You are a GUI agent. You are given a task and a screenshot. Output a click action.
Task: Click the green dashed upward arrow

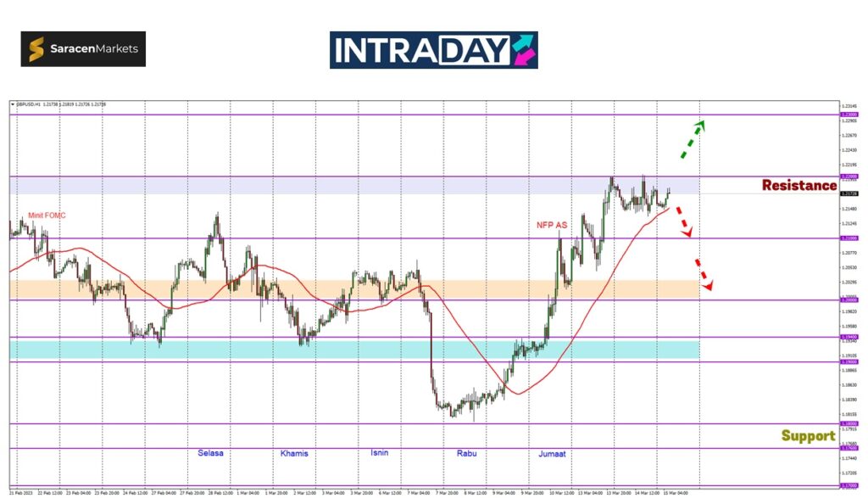[x=692, y=140]
